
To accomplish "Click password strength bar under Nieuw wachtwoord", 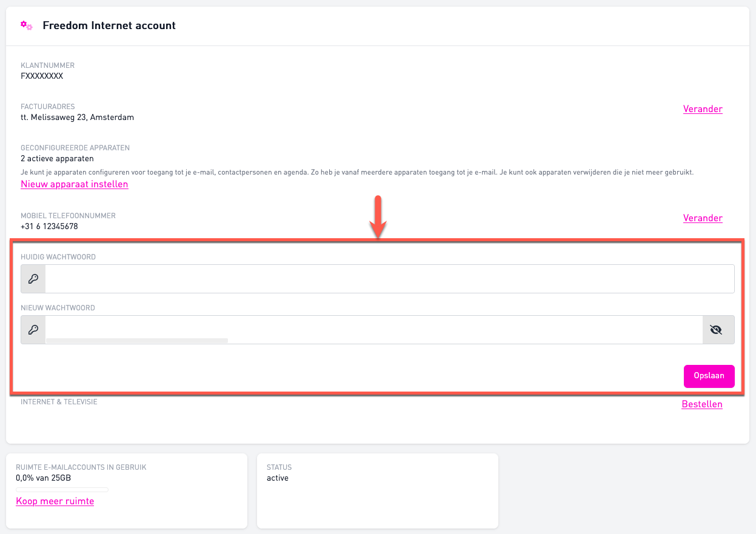I will coord(137,341).
